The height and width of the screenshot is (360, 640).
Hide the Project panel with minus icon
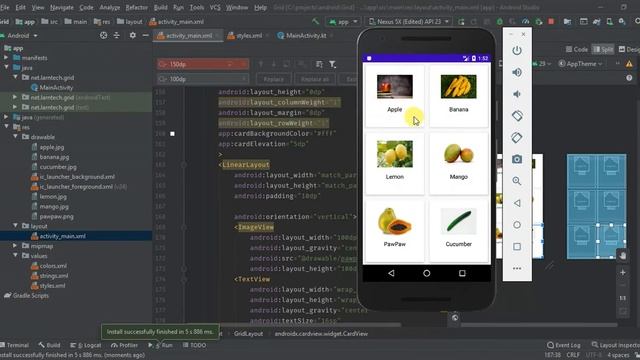(145, 36)
